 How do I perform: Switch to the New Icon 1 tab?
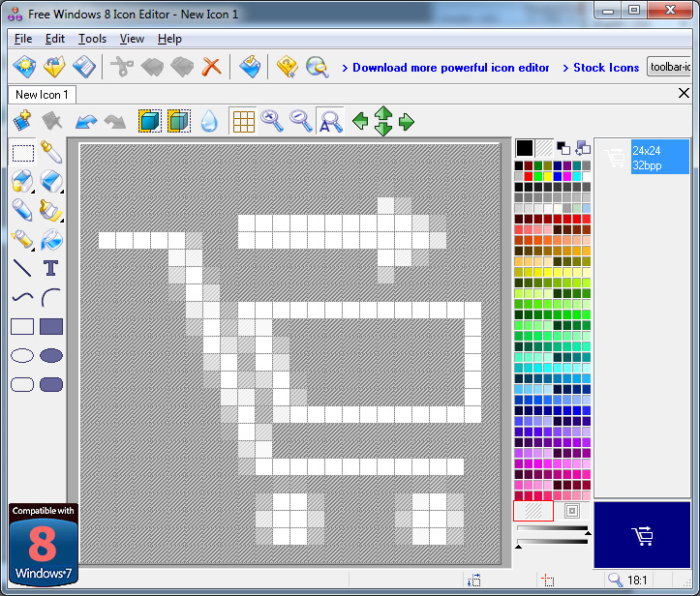(x=42, y=95)
